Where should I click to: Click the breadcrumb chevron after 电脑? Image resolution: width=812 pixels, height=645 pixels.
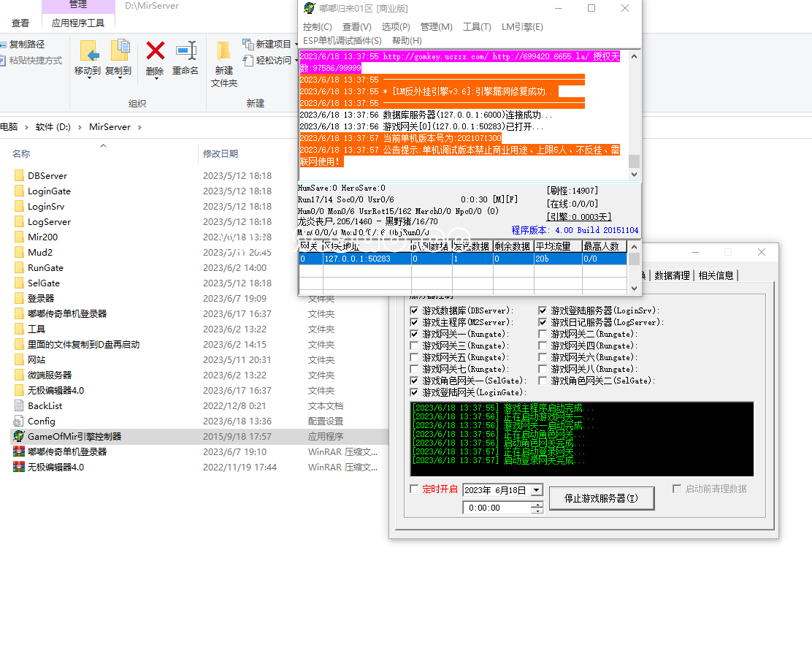(x=26, y=127)
